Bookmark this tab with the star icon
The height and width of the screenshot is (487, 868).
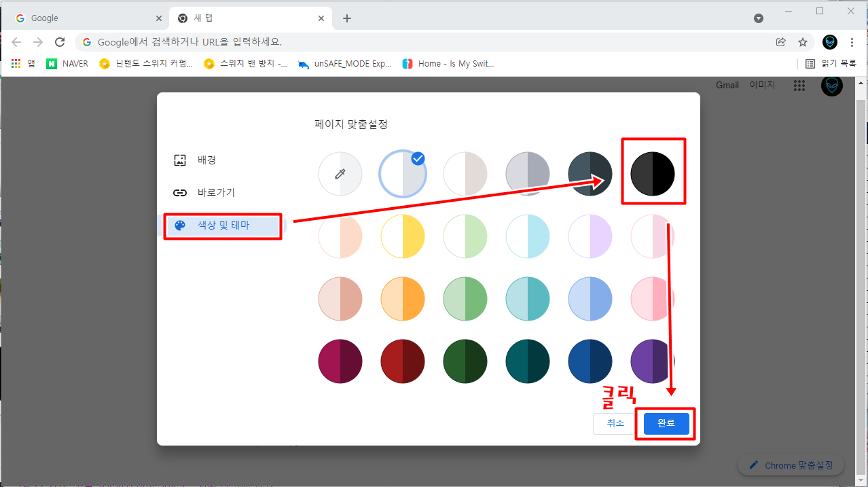click(803, 42)
